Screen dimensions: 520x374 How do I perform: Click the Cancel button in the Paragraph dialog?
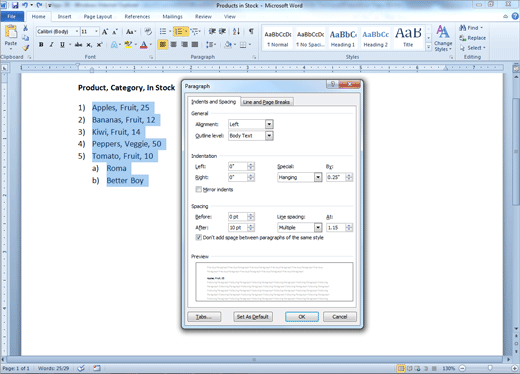(x=340, y=317)
